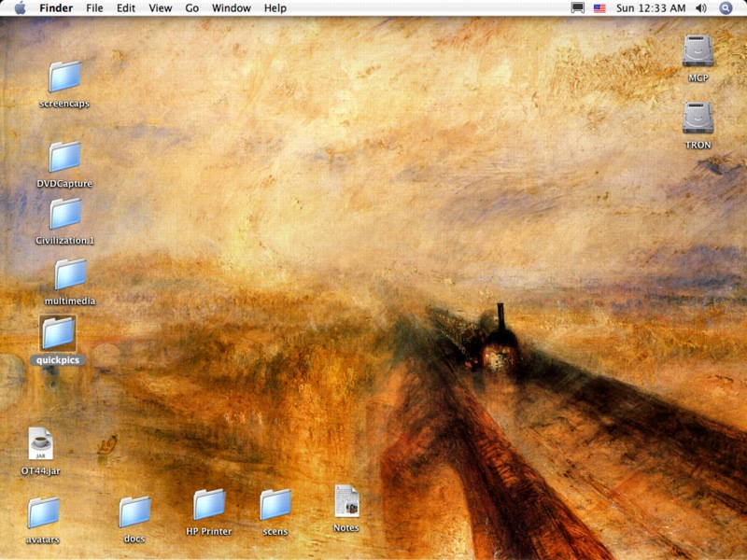Viewport: 747px width, 560px height.
Task: Click the quickpics folder icon
Action: (x=58, y=332)
